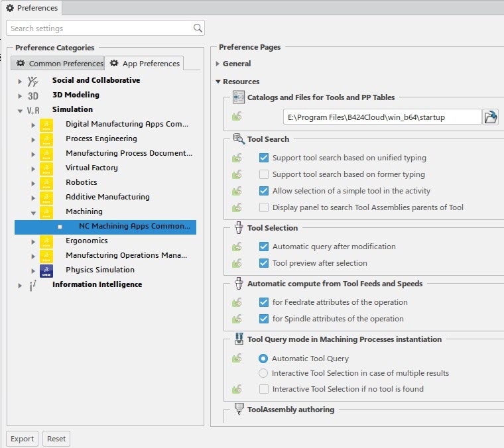Viewport: 504px width, 448px height.
Task: Click the Virtual Factory category icon
Action: click(x=46, y=168)
